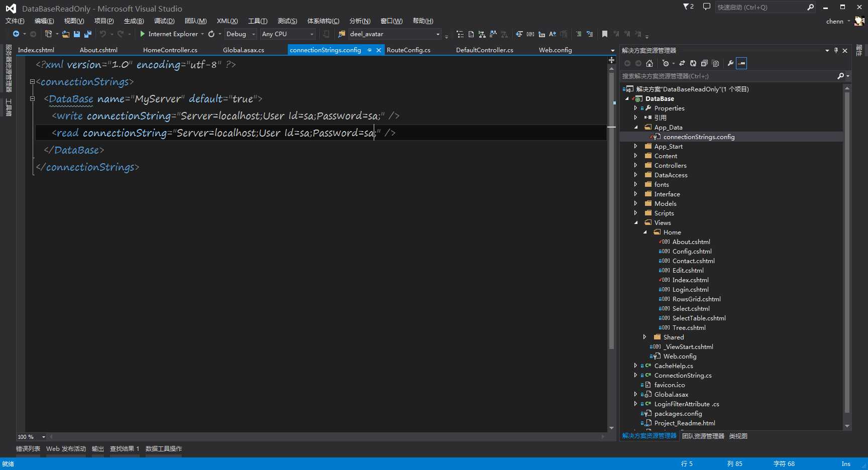Image resolution: width=868 pixels, height=470 pixels.
Task: Start debugging with the green play arrow
Action: pos(142,34)
